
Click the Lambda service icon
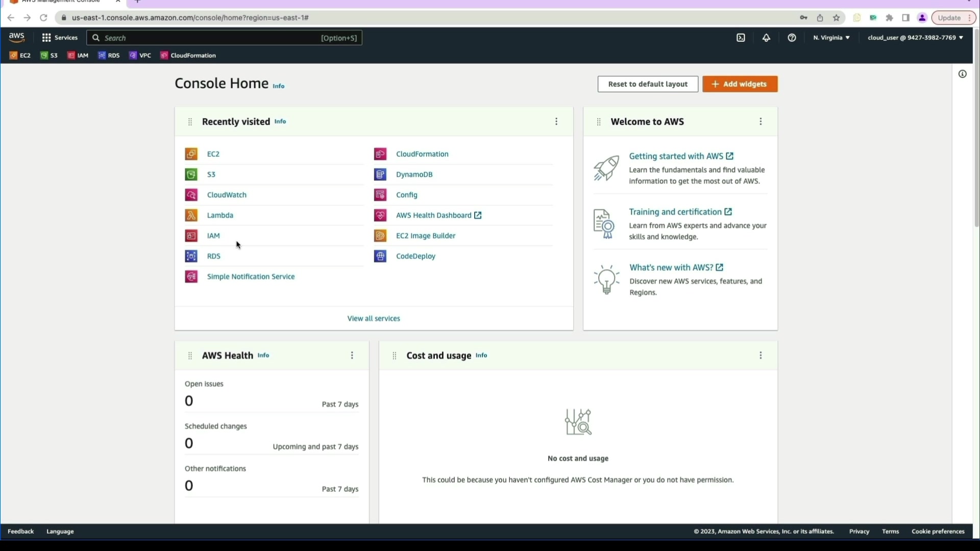(191, 215)
